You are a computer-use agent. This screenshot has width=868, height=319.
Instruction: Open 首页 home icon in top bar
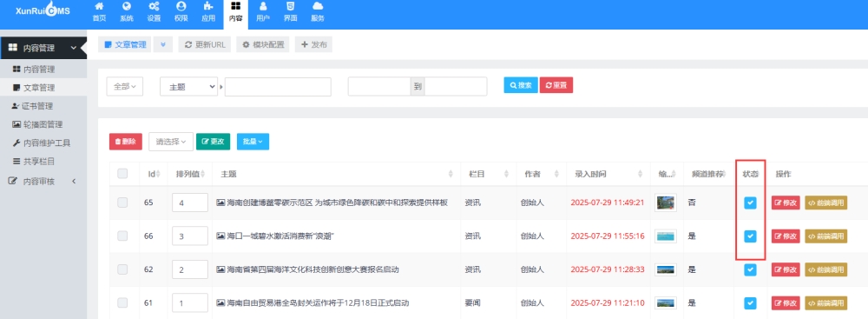(99, 12)
